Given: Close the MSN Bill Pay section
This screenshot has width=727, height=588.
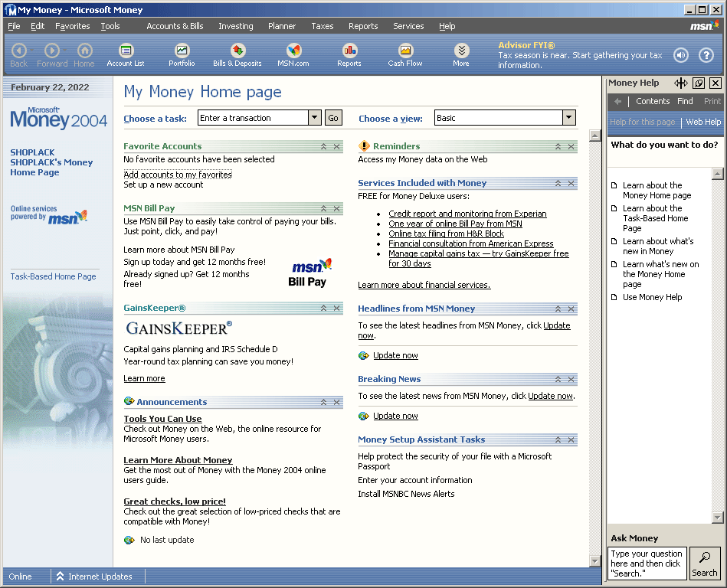Looking at the screenshot, I should click(336, 208).
